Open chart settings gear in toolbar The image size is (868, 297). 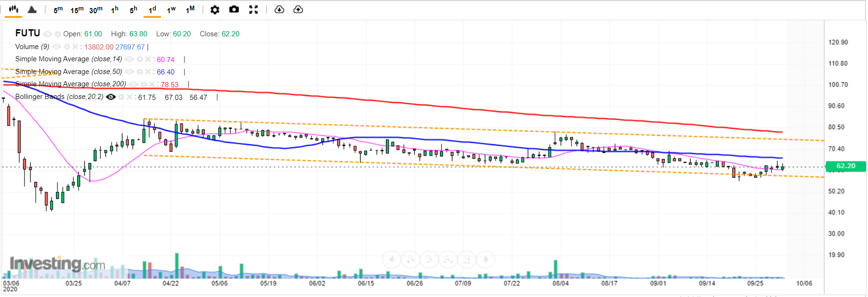pyautogui.click(x=215, y=10)
